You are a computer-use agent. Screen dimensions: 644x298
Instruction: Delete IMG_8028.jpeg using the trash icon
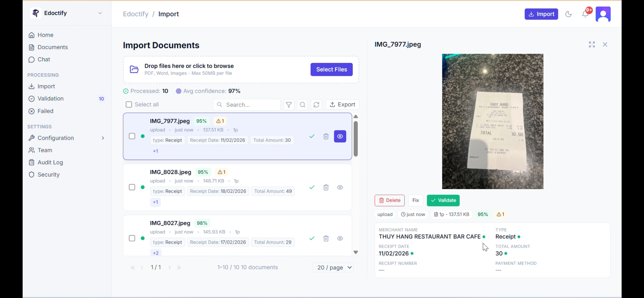click(326, 187)
